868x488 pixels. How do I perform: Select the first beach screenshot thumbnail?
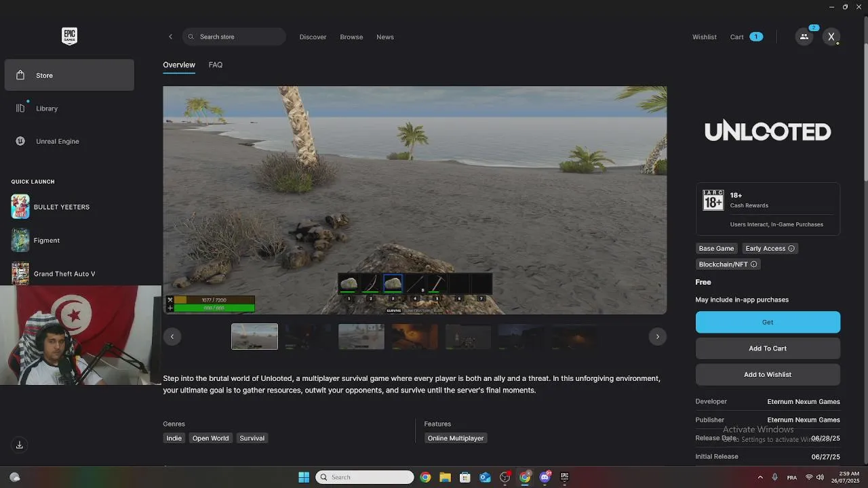click(x=254, y=337)
